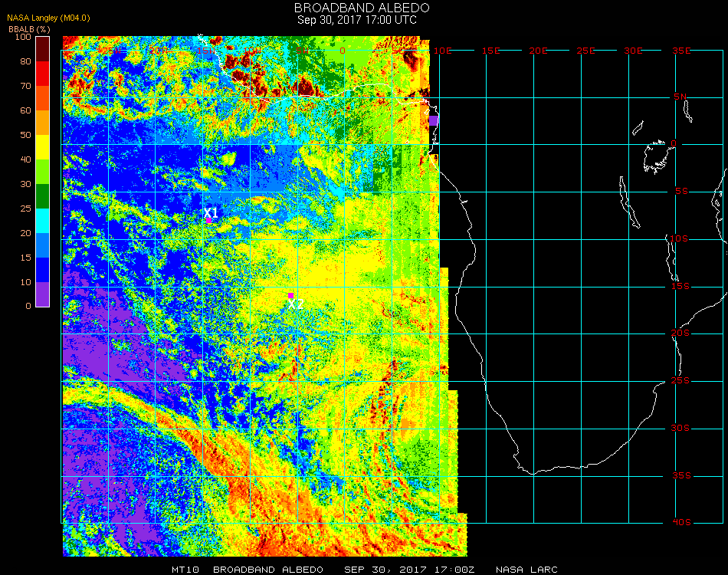Click the BROADBAND ALBEDO title text
The width and height of the screenshot is (728, 575).
[356, 8]
